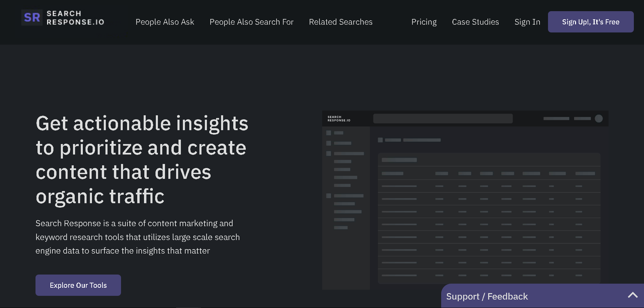Open the Support / Feedback panel

[x=542, y=296]
